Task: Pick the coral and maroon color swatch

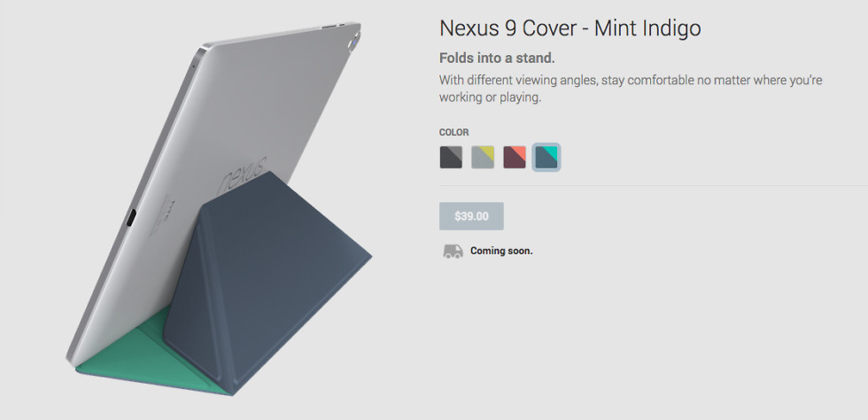Action: 515,158
